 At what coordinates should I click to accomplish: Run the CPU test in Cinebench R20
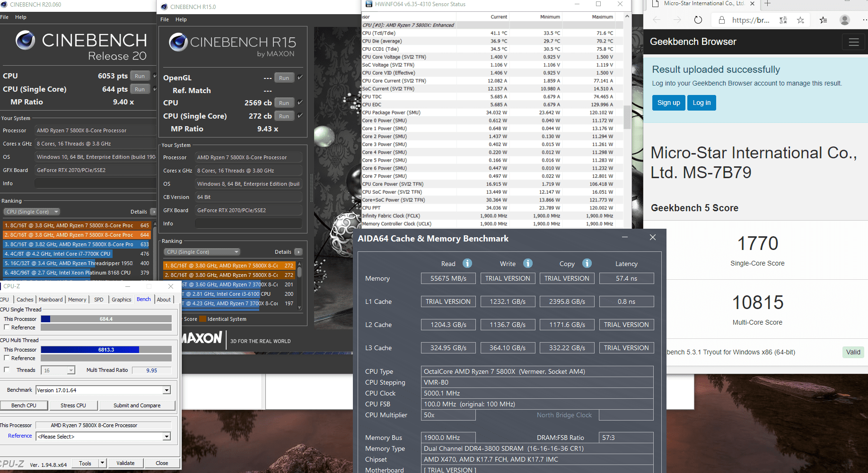click(x=140, y=76)
